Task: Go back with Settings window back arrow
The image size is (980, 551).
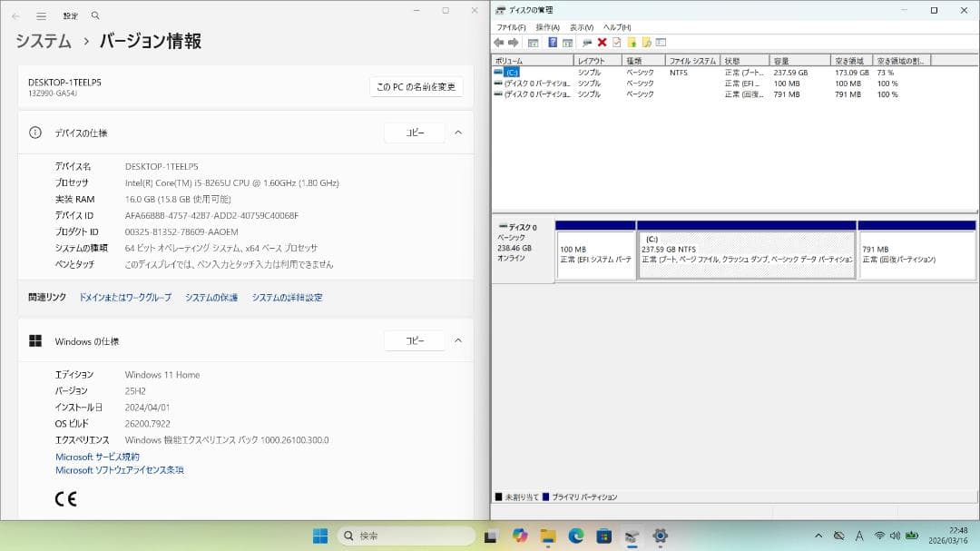Action: pyautogui.click(x=15, y=15)
